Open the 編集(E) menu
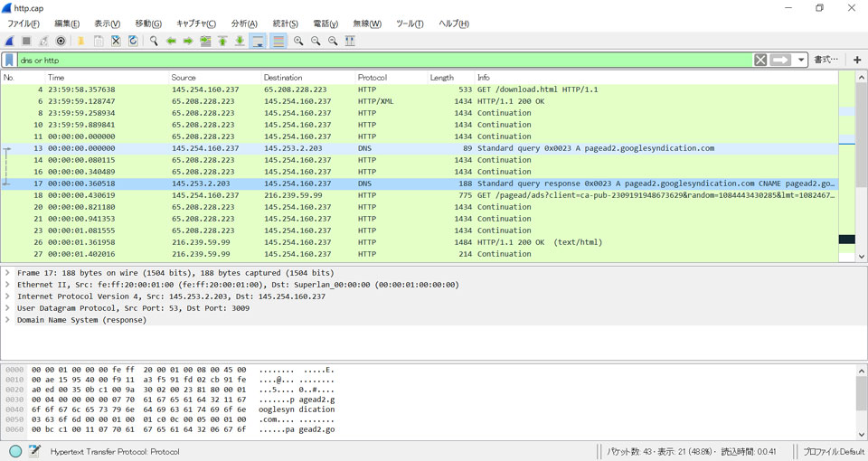Screen dimensions: 868x461 coord(67,24)
